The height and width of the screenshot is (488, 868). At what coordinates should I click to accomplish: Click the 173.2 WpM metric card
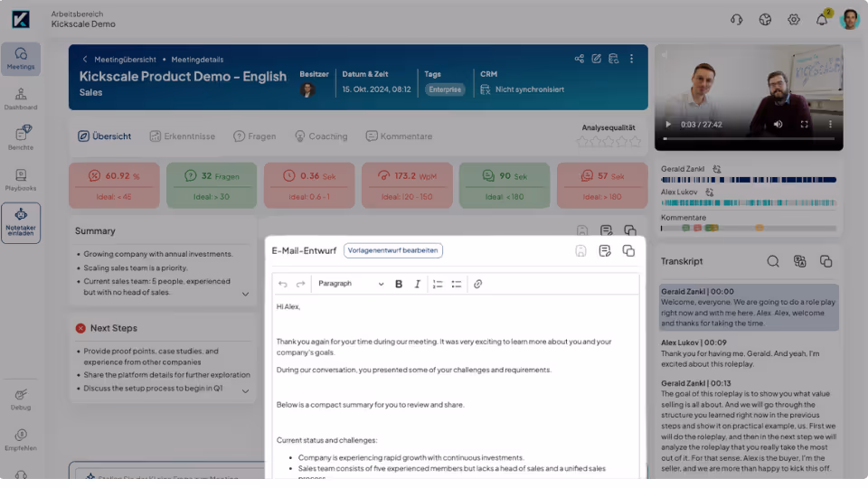click(407, 185)
